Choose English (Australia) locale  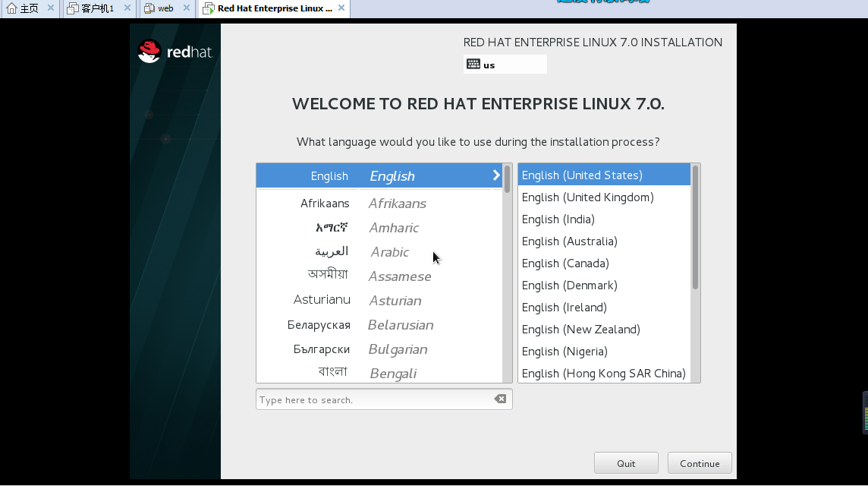point(604,241)
